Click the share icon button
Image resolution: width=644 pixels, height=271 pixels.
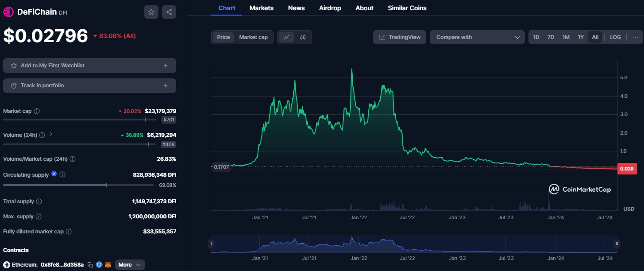[x=169, y=12]
